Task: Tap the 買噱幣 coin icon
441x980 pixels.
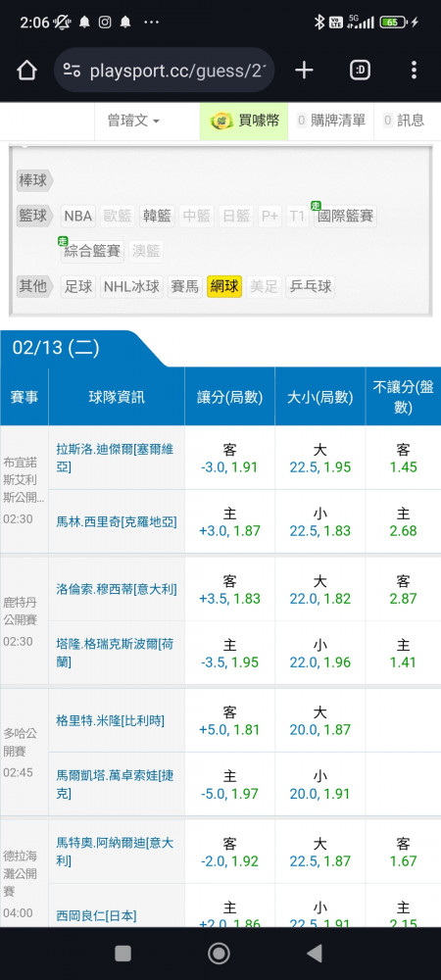Action: [x=221, y=121]
